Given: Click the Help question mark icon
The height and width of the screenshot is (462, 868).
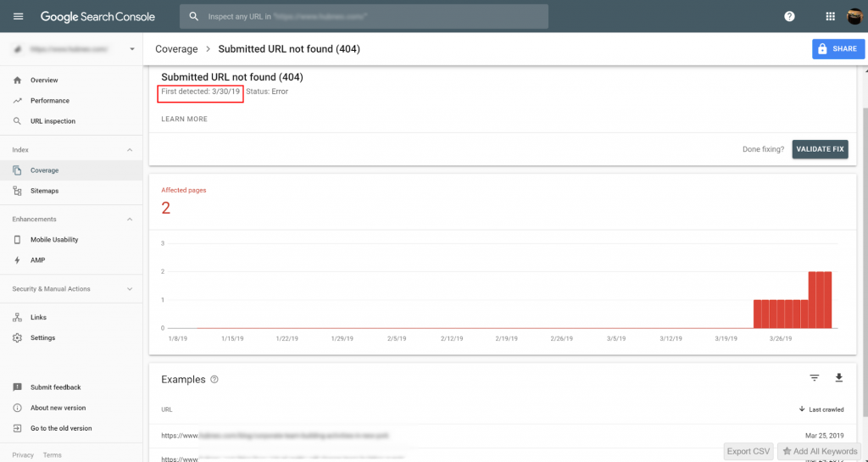Looking at the screenshot, I should 789,16.
